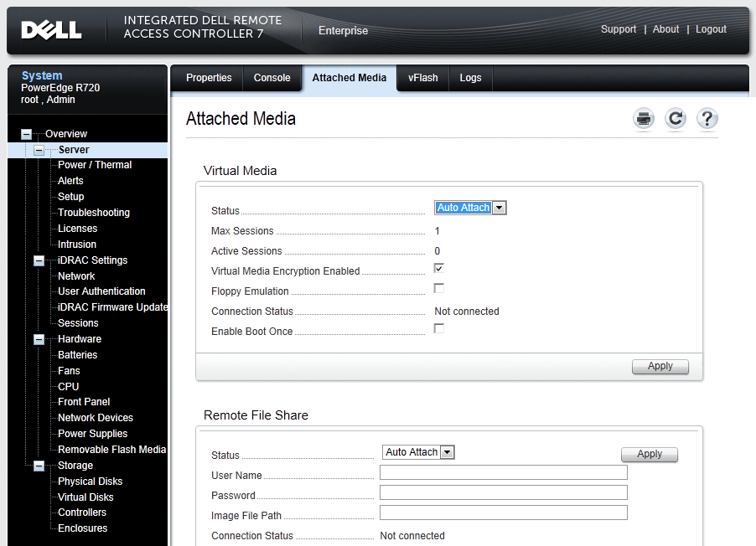Open Sessions in the navigation tree
The width and height of the screenshot is (756, 546).
tap(78, 323)
